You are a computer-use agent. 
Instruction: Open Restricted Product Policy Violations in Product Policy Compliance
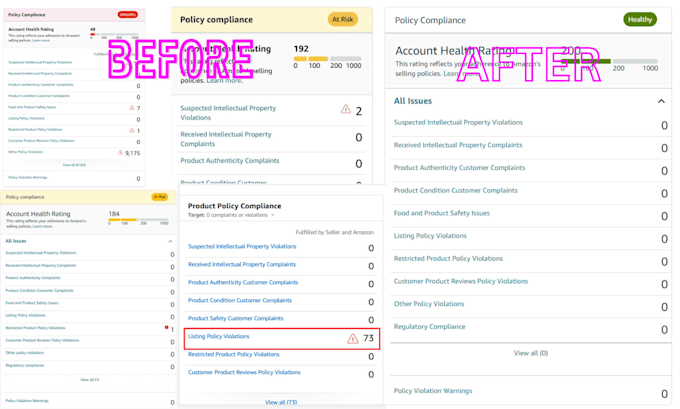click(234, 354)
